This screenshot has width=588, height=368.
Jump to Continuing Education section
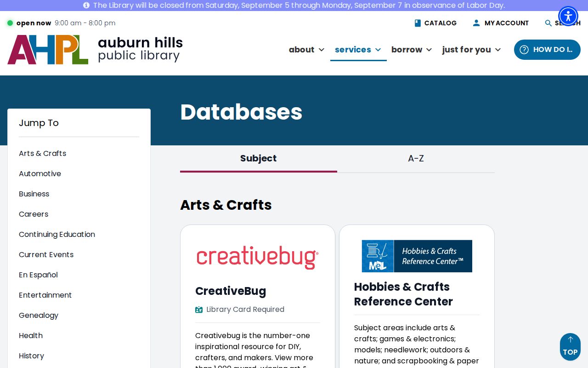coord(57,235)
